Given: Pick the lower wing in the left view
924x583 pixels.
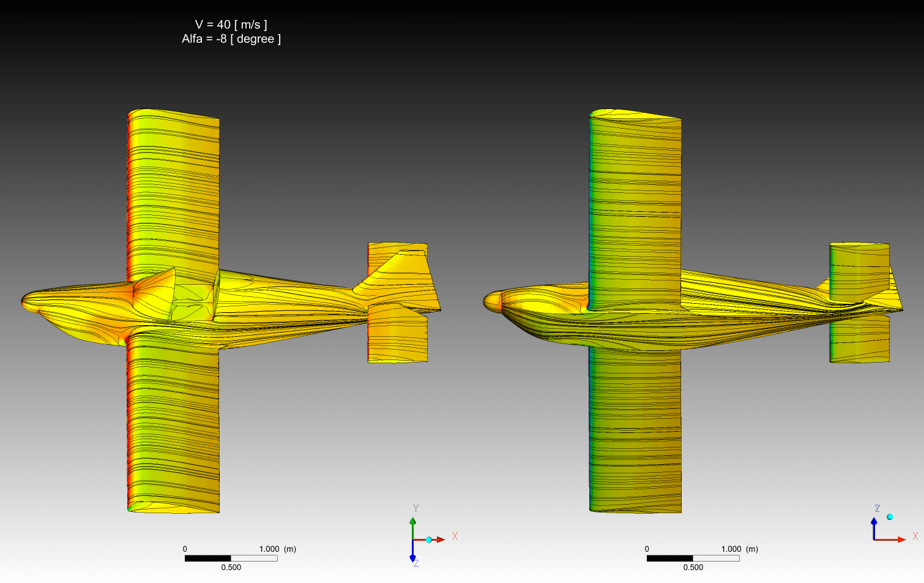Looking at the screenshot, I should tap(173, 429).
